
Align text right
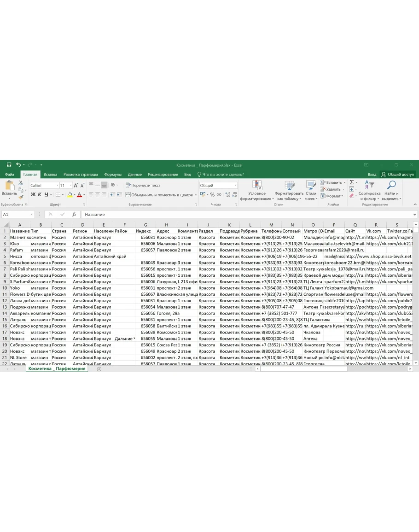(104, 195)
